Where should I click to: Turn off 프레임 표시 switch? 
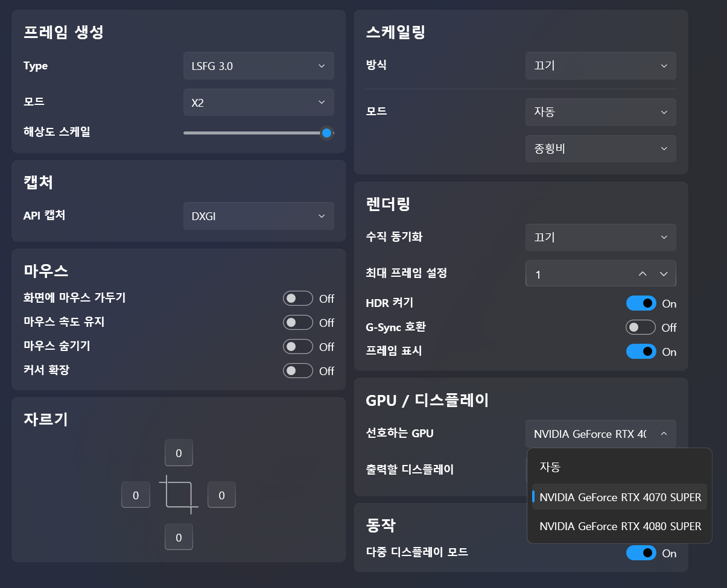[x=641, y=352]
